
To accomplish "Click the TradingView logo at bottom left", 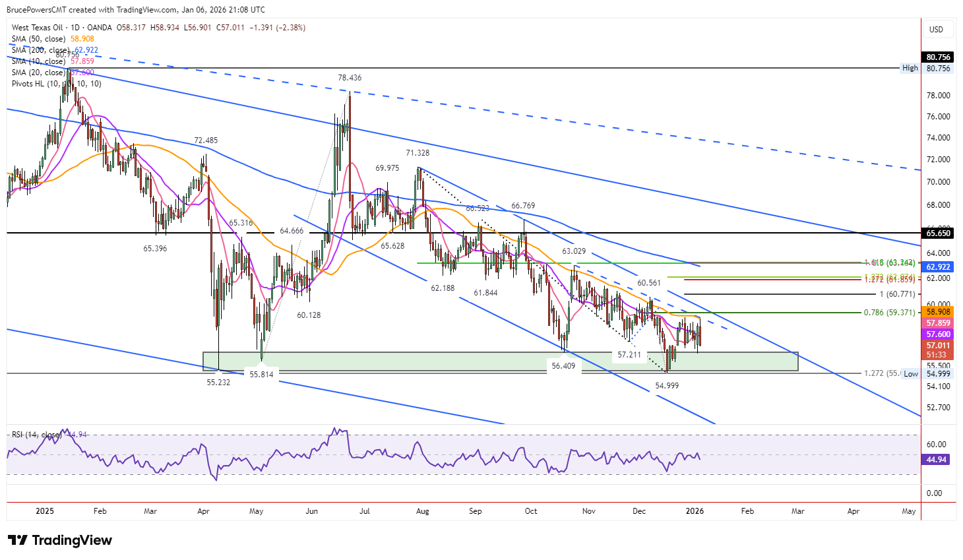I will 60,540.
